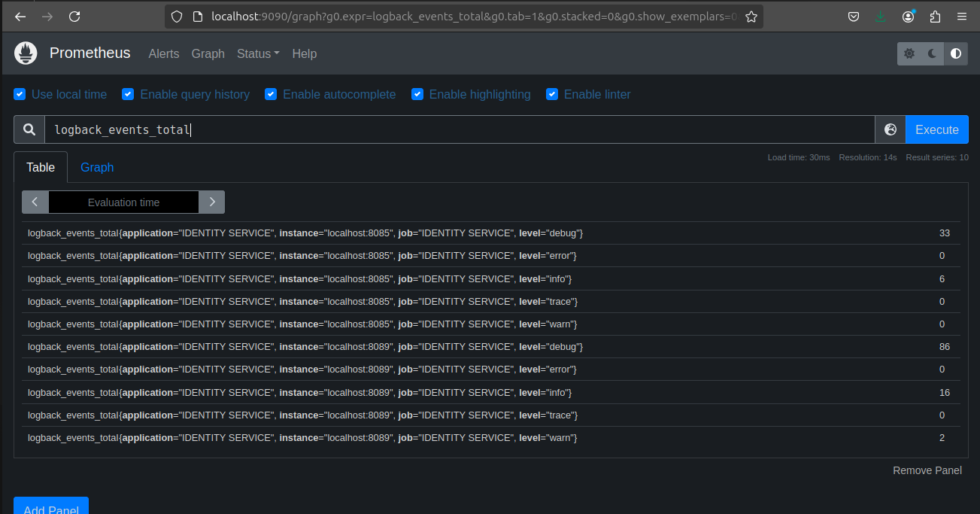Execute the query

[x=937, y=129]
